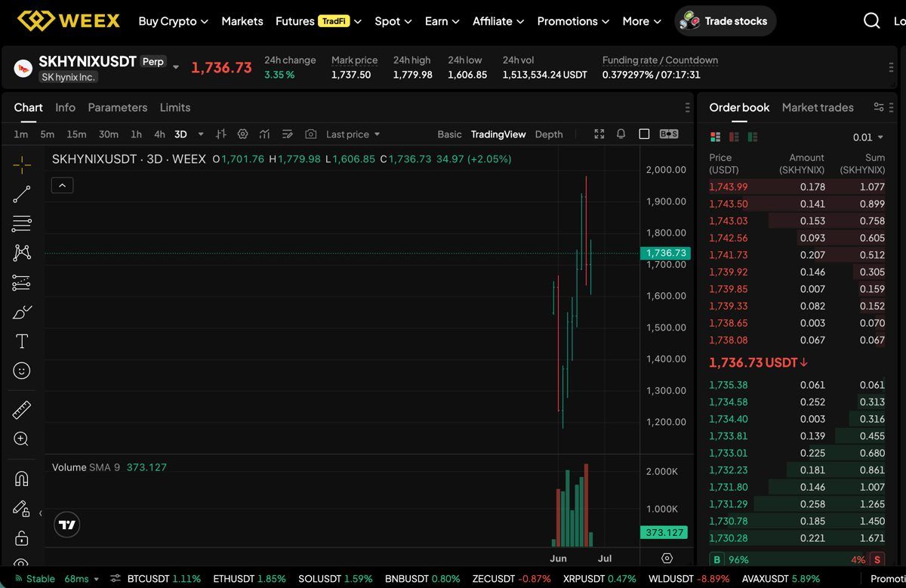The height and width of the screenshot is (588, 906).
Task: Open the search magnifier icon
Action: [x=872, y=21]
